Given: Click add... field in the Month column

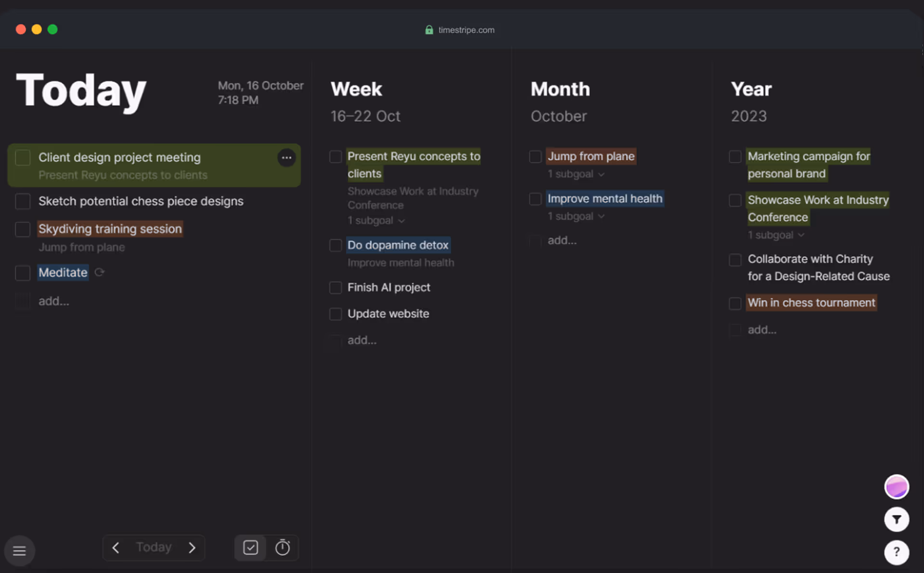Looking at the screenshot, I should tap(562, 241).
